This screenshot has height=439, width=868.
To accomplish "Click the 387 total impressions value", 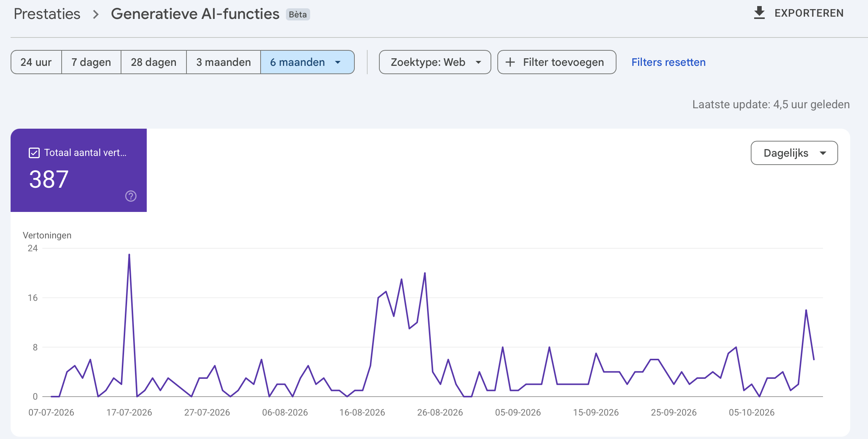I will [49, 179].
